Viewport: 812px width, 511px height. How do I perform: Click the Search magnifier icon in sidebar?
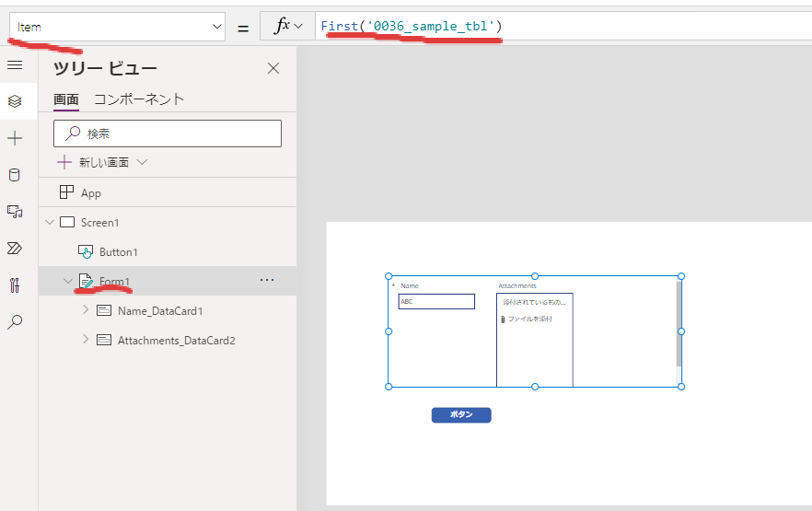(x=15, y=322)
